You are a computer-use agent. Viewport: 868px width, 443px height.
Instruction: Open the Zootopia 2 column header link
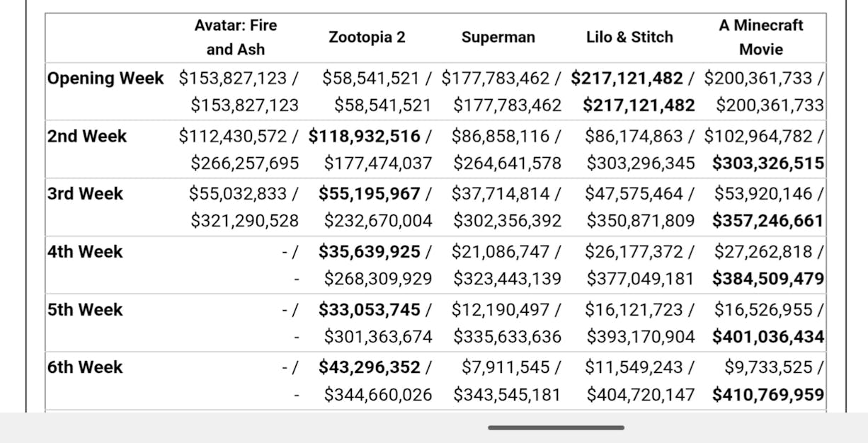[367, 38]
